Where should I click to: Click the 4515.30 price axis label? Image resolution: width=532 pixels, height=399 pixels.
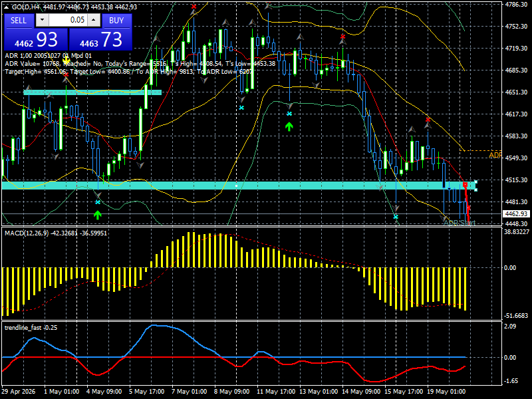pyautogui.click(x=516, y=180)
